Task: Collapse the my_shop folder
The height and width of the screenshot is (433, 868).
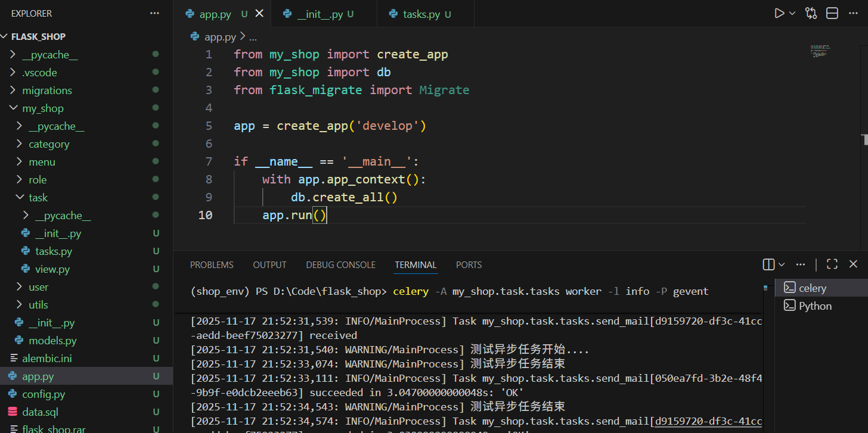Action: tap(86, 108)
